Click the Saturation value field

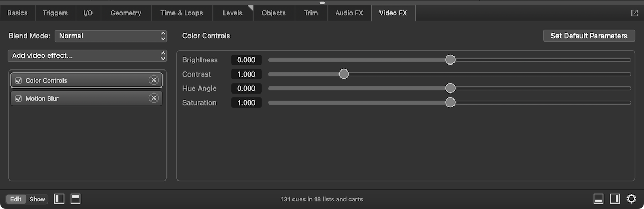[246, 103]
